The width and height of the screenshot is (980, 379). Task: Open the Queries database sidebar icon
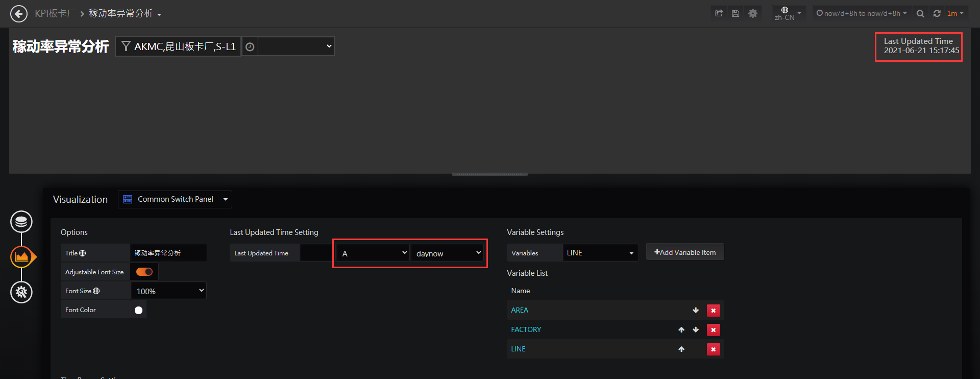tap(21, 222)
